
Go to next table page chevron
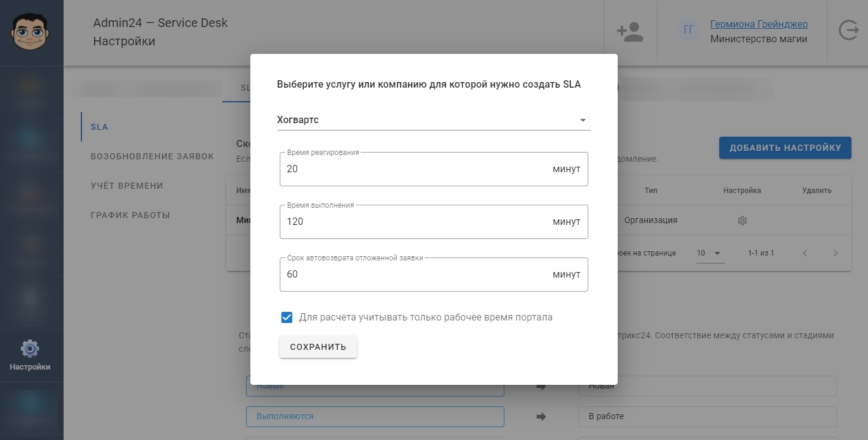(836, 253)
